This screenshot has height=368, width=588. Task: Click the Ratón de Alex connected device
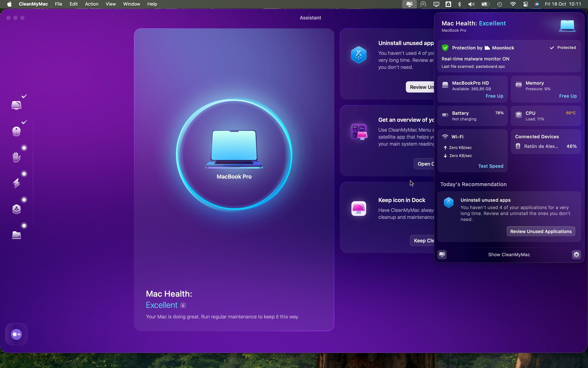pos(546,146)
